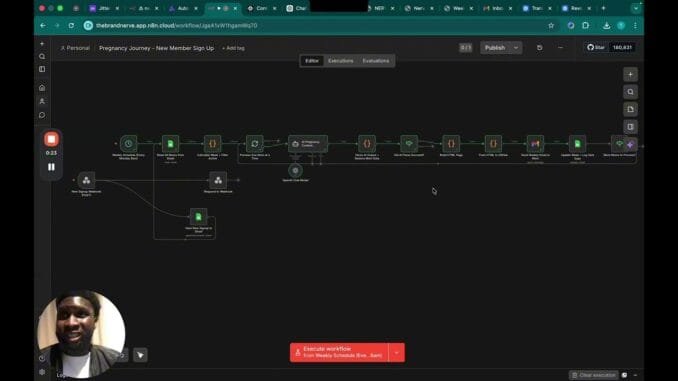Edit the workflow name Pregnancy Journey

[157, 48]
